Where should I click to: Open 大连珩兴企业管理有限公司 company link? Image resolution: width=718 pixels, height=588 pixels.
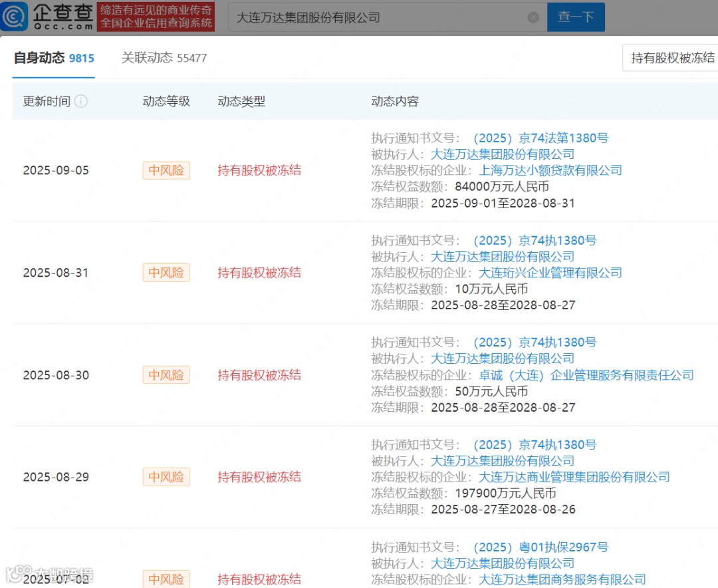pyautogui.click(x=550, y=273)
